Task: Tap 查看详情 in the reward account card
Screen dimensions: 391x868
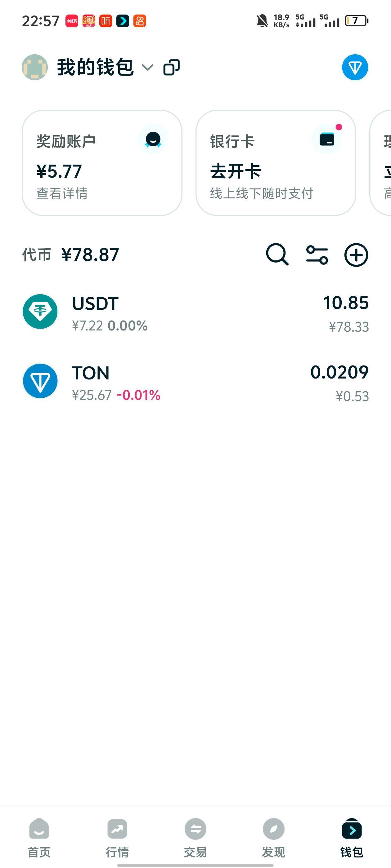Action: pyautogui.click(x=62, y=193)
